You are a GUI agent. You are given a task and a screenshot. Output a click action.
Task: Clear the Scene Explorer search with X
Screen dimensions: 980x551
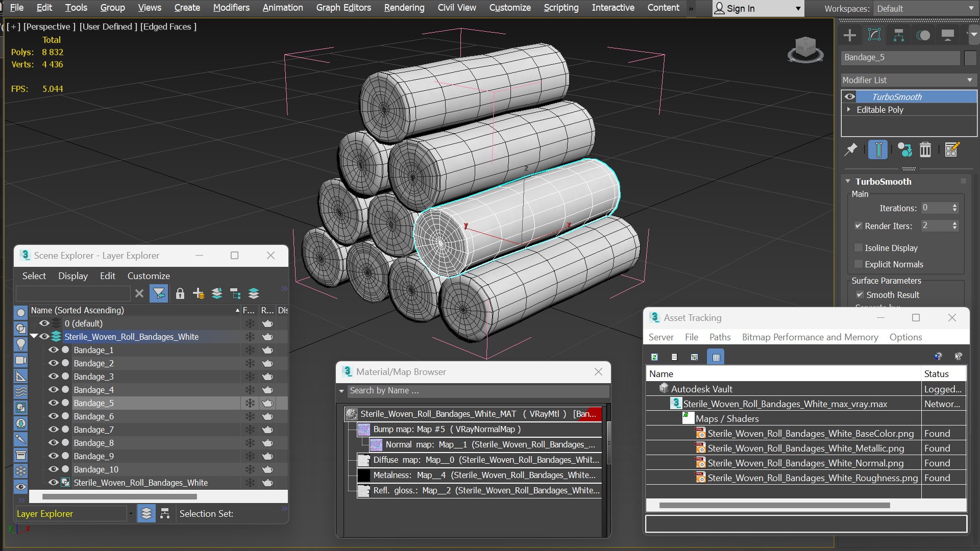(139, 293)
